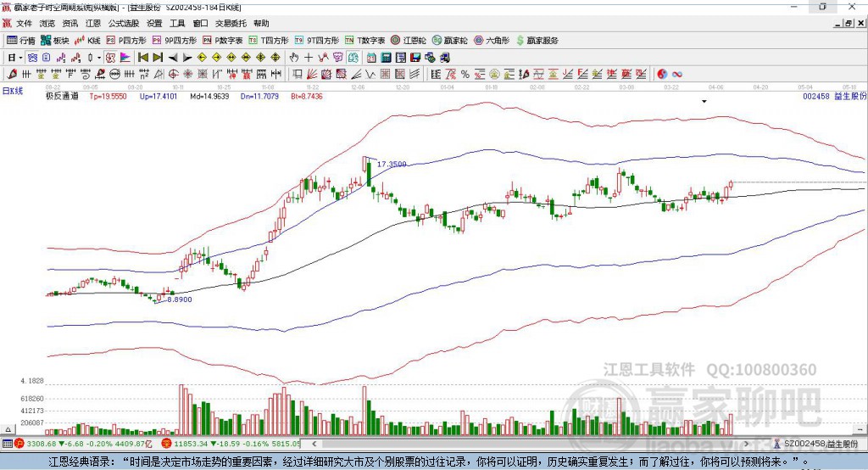Click the black right arrow icon
The width and height of the screenshot is (868, 470).
187,58
